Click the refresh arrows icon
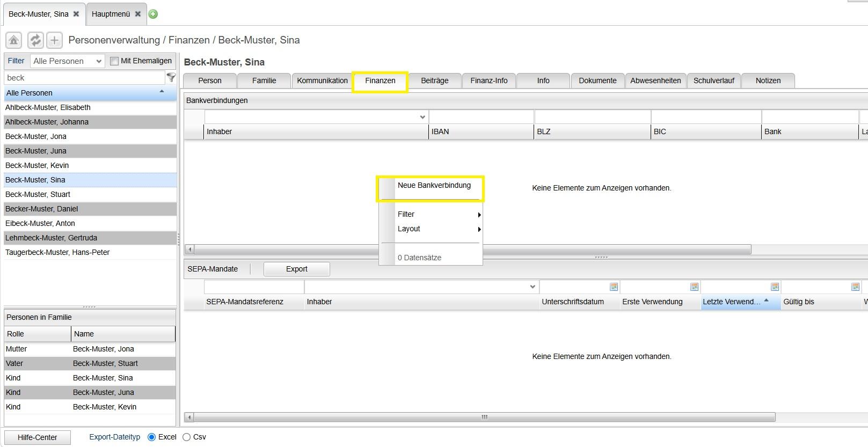 click(35, 40)
